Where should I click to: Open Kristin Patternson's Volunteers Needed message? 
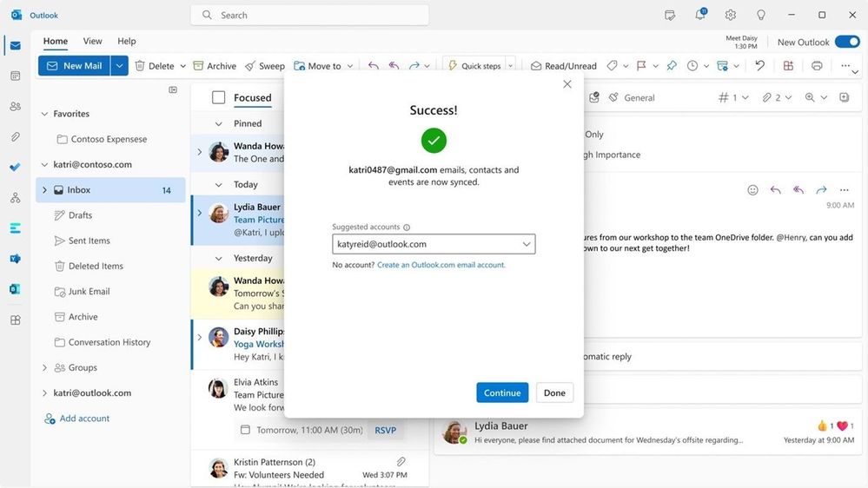coord(310,470)
